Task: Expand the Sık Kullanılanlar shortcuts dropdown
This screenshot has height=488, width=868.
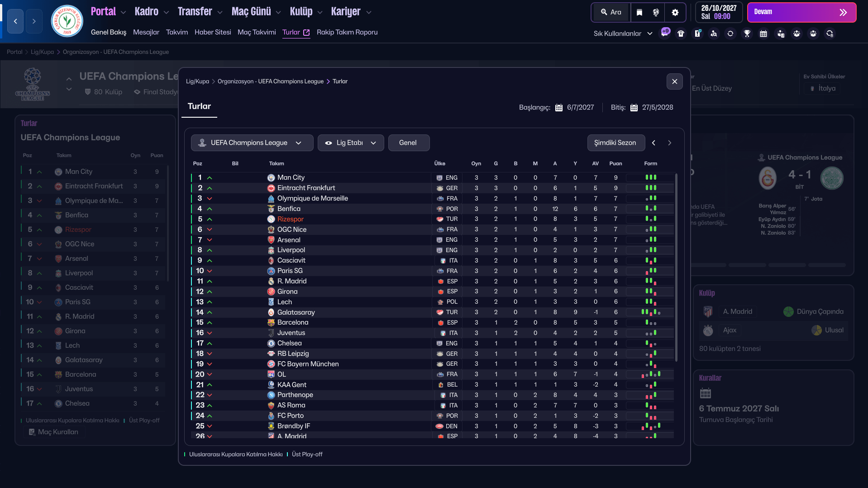Action: (x=623, y=33)
